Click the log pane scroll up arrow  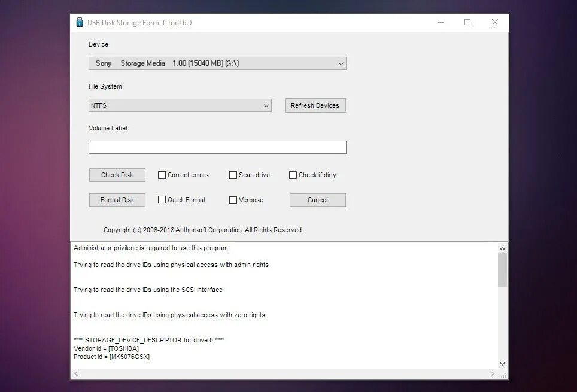pos(502,248)
